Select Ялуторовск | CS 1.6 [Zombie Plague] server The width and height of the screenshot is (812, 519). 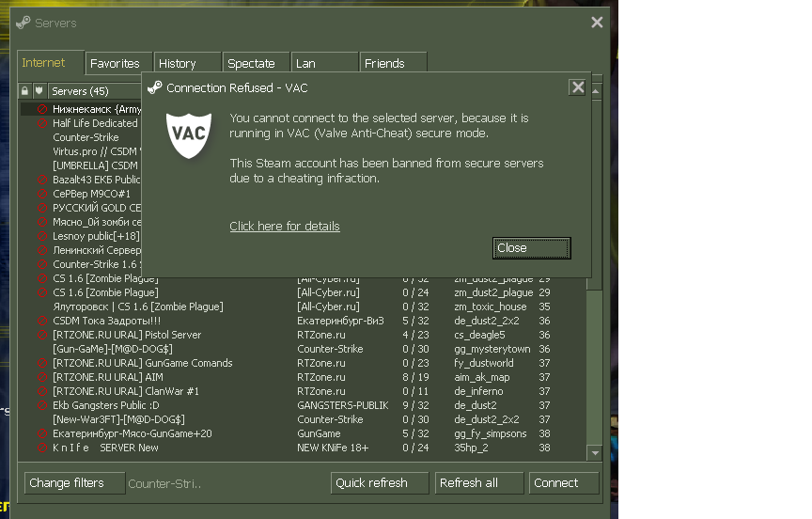[303, 307]
